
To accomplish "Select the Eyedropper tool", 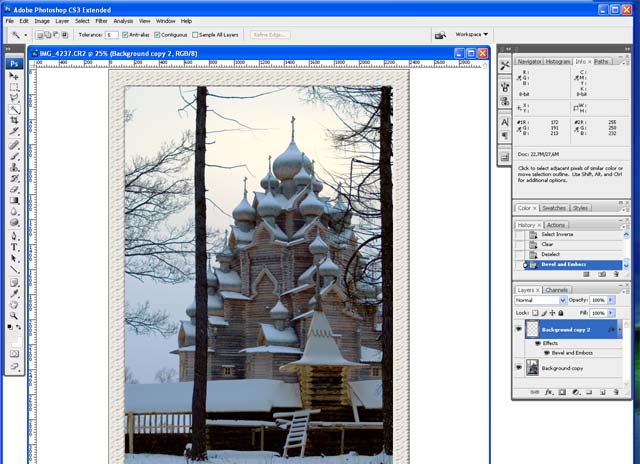I will (x=15, y=292).
